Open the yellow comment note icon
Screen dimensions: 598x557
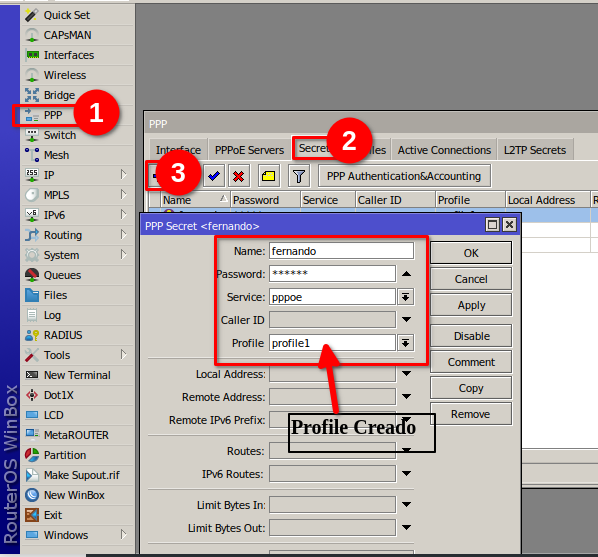[x=268, y=176]
